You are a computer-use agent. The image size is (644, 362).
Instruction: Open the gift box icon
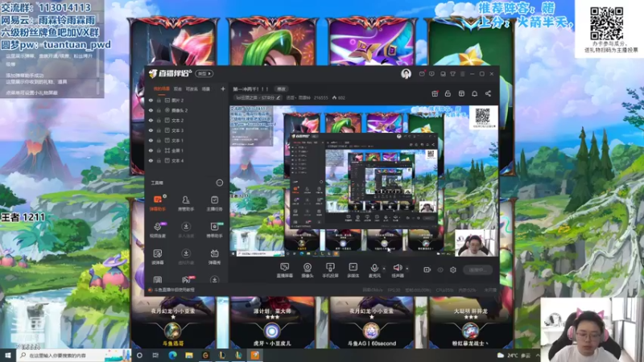tap(435, 93)
